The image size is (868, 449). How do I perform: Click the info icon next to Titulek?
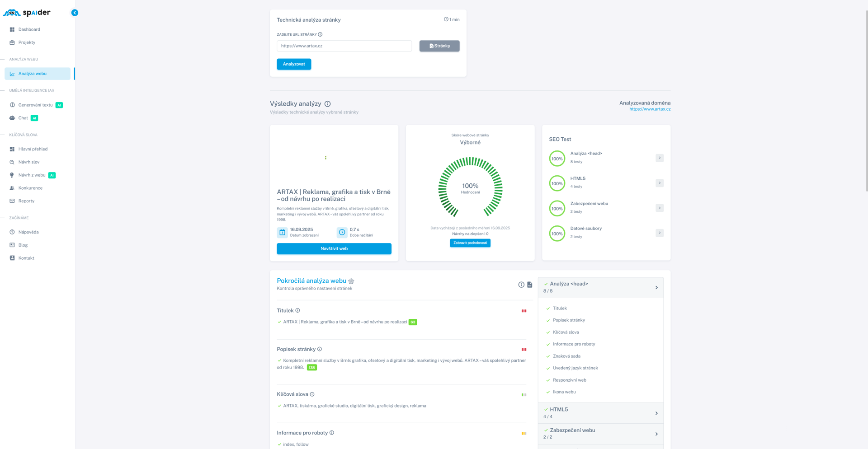pos(297,310)
